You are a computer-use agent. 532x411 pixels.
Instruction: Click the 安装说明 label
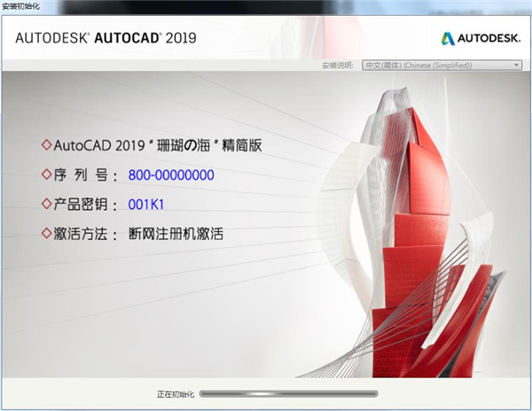pos(338,66)
